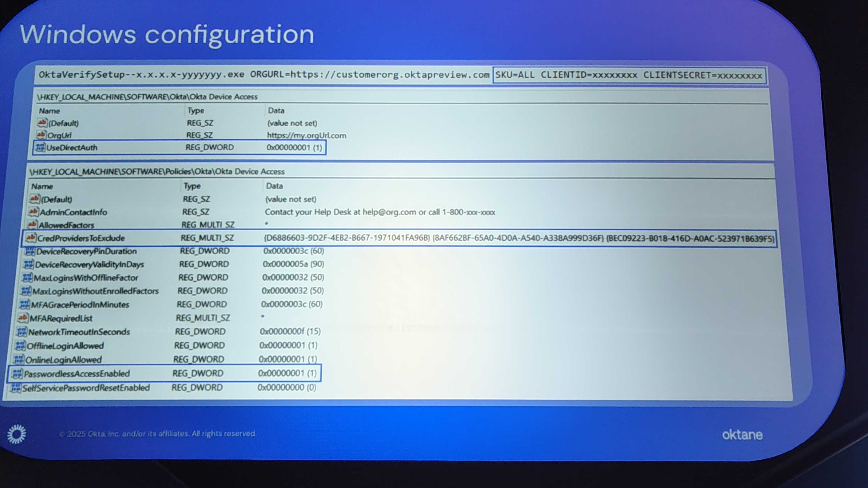Image resolution: width=868 pixels, height=488 pixels.
Task: Click the SOFTWARE\Policies\Okta registry path
Action: point(157,172)
